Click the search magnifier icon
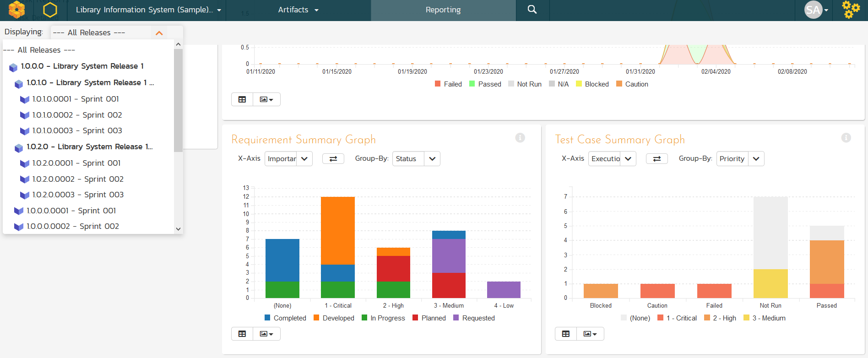This screenshot has height=358, width=868. pos(532,10)
